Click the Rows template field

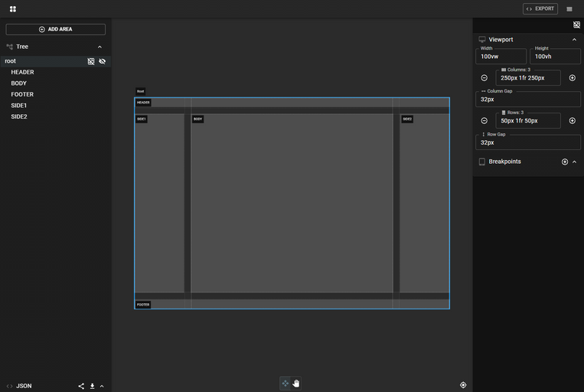pos(528,121)
